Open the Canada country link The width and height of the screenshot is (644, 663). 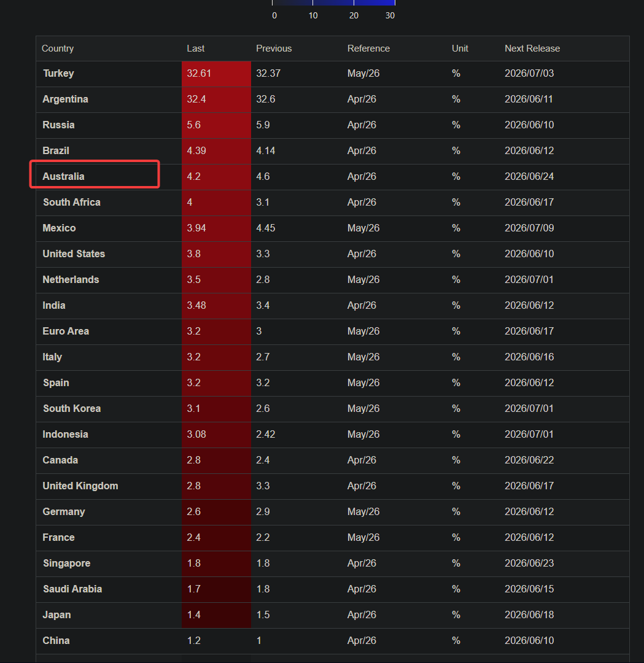pyautogui.click(x=60, y=460)
